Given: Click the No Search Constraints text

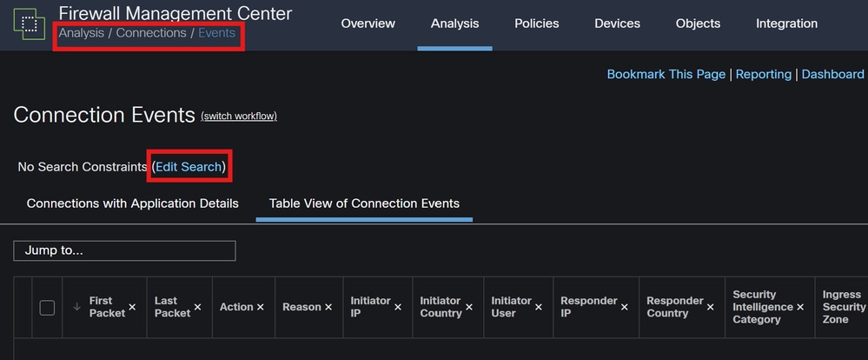Looking at the screenshot, I should [x=82, y=167].
